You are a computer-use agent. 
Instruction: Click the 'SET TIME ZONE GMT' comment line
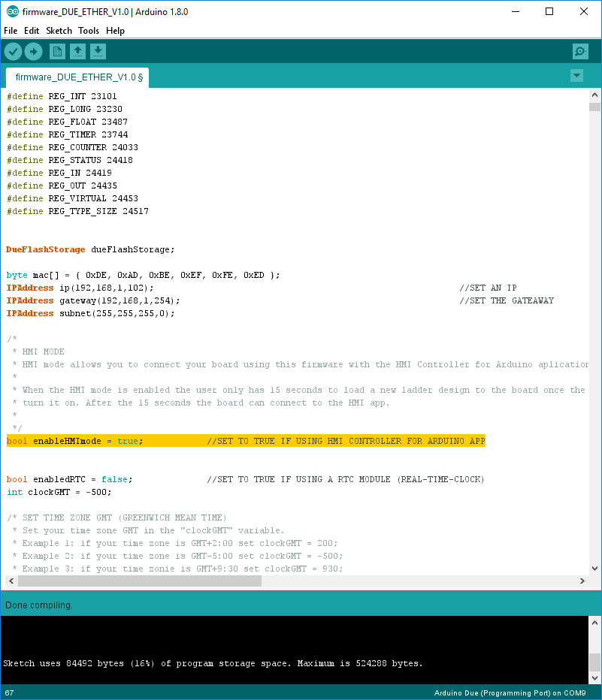(x=117, y=517)
